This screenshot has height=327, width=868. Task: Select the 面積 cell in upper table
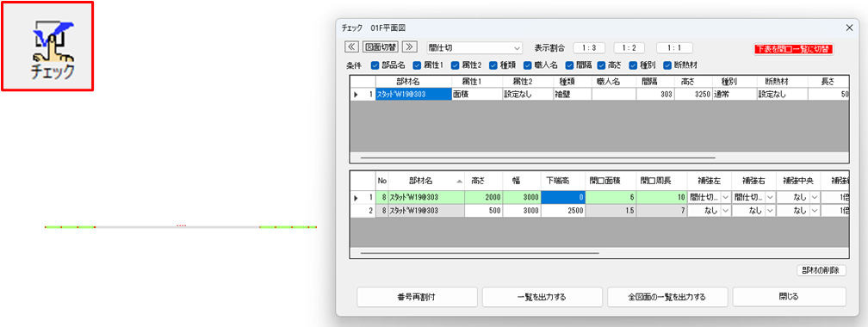pos(477,94)
